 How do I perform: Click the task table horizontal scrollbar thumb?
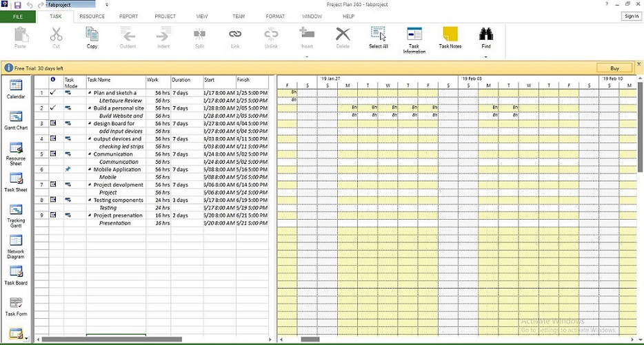pyautogui.click(x=112, y=339)
